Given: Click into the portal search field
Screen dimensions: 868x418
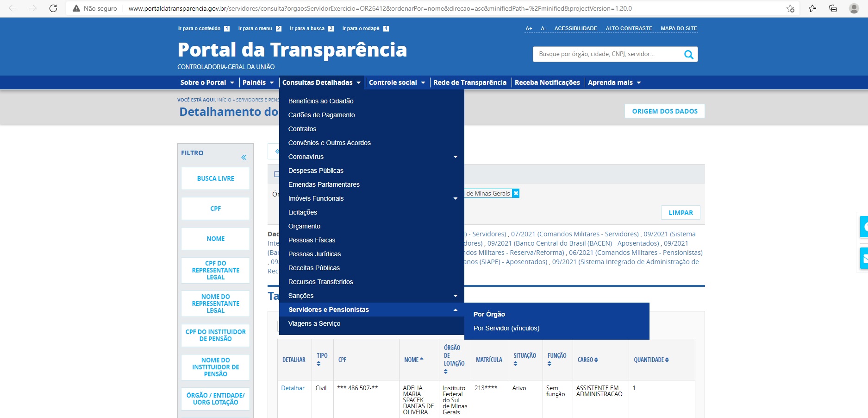Looking at the screenshot, I should pyautogui.click(x=606, y=54).
